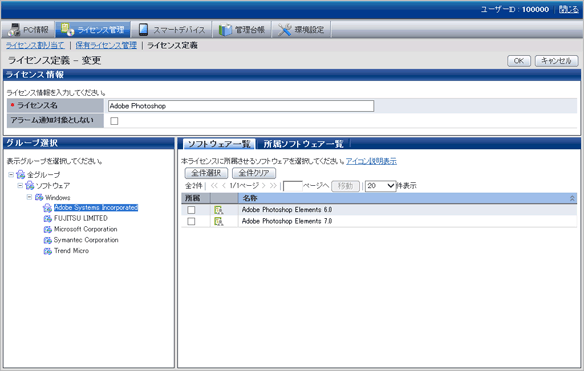Click the Windows group icon
Screen dimensions: 584x371
(x=39, y=197)
